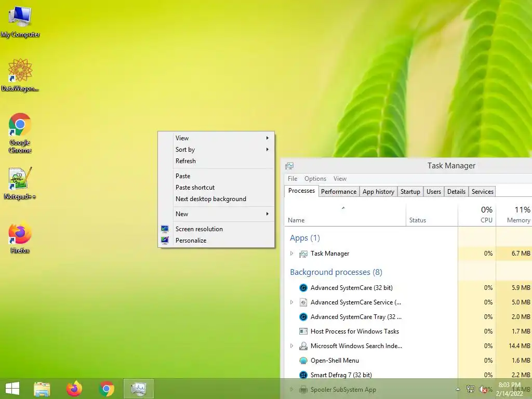Click the Advanced SystemCare (32 bit) process icon
Image resolution: width=532 pixels, height=399 pixels.
pyautogui.click(x=303, y=288)
